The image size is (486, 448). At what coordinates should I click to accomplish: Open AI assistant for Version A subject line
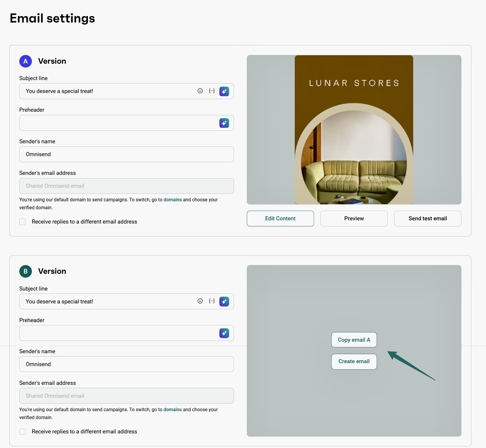[224, 91]
